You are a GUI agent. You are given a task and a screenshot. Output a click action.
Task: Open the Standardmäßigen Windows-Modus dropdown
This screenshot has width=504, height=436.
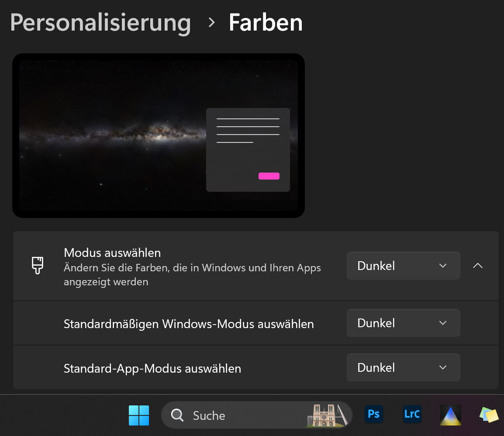click(x=403, y=323)
